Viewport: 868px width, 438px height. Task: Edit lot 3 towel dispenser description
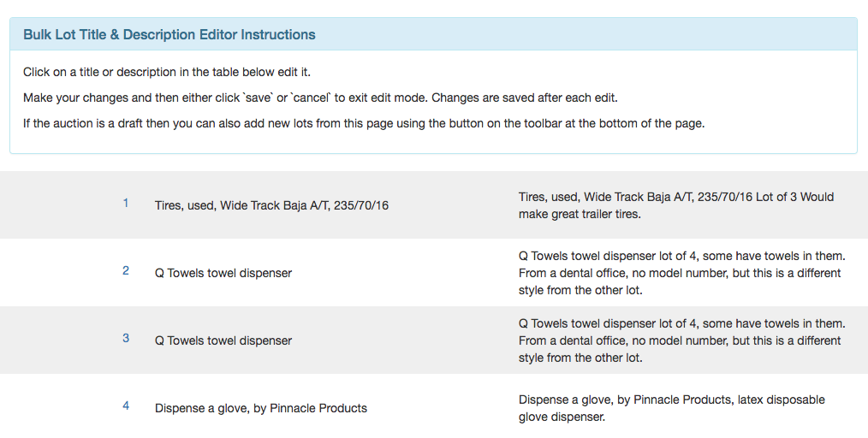682,340
